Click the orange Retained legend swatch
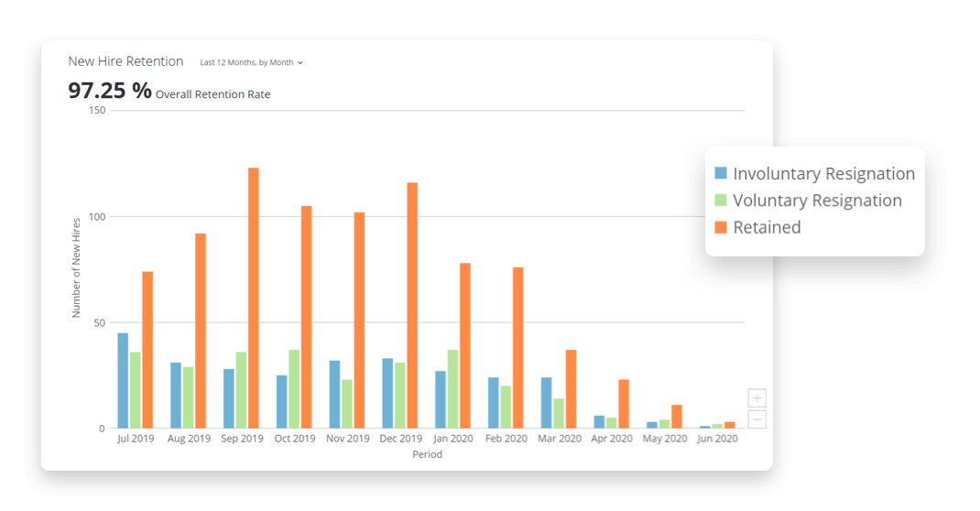This screenshot has height=511, width=980. 721,227
